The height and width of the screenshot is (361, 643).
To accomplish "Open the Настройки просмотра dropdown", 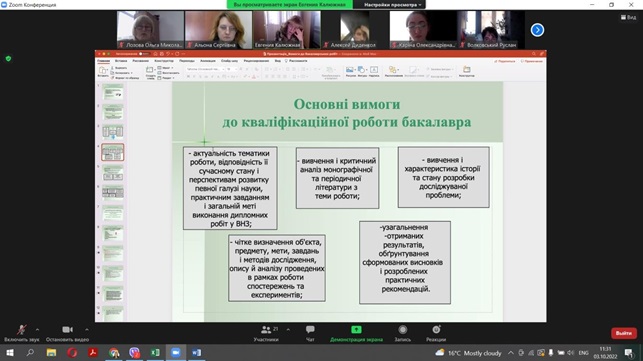I will (392, 5).
